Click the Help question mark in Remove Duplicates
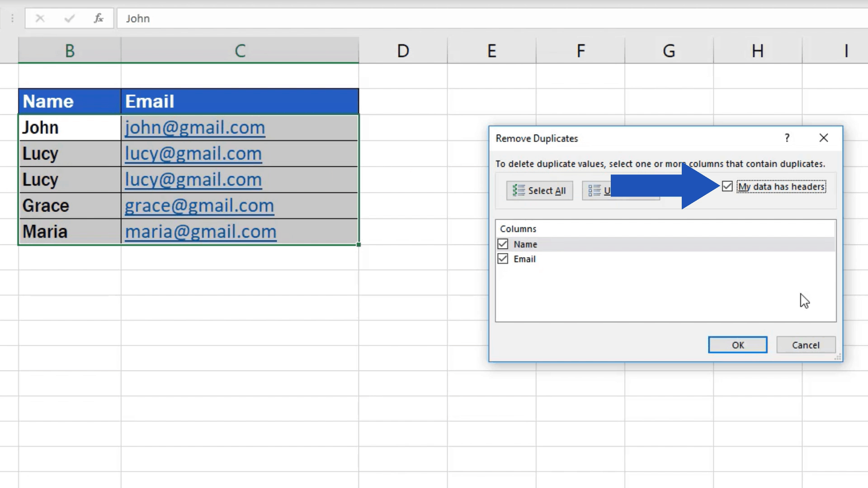The height and width of the screenshot is (488, 868). [787, 138]
